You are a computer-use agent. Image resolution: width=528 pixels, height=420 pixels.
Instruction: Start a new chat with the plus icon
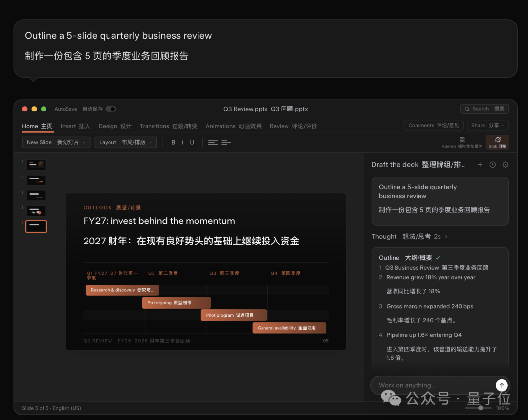[x=480, y=165]
